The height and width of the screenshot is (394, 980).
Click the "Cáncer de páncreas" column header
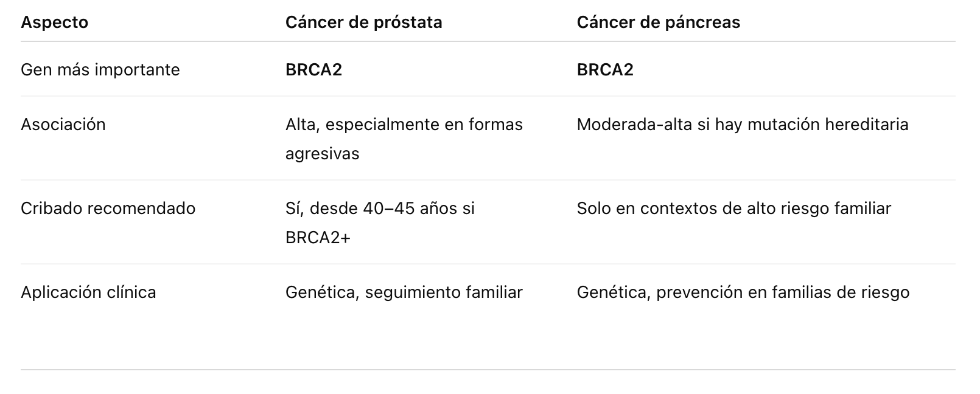point(658,22)
